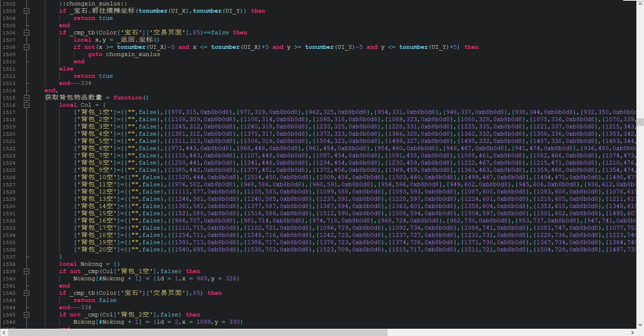Click 'end,' on line 1514
644x336 pixels.
51,90
